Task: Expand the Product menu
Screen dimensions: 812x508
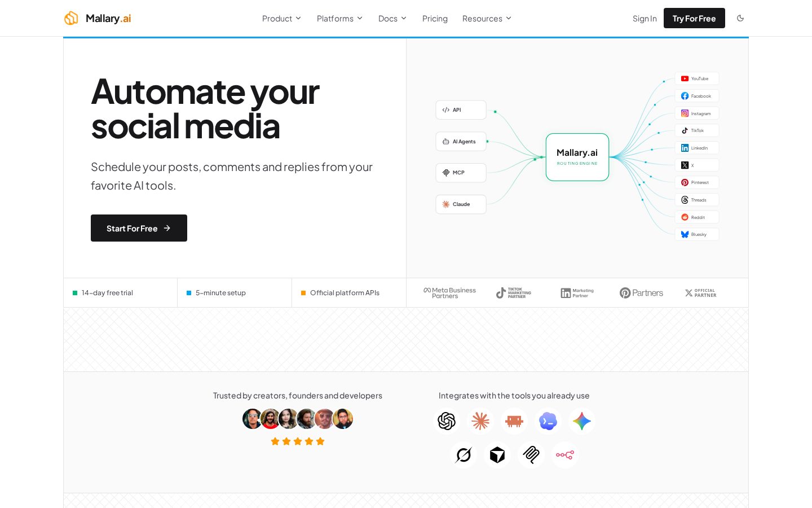Action: coord(281,19)
